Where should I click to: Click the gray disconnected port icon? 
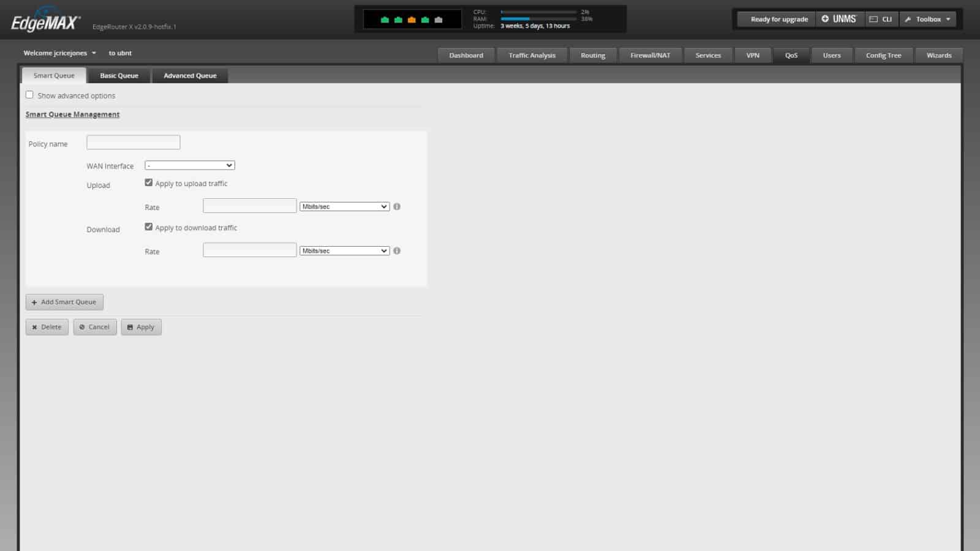point(439,20)
